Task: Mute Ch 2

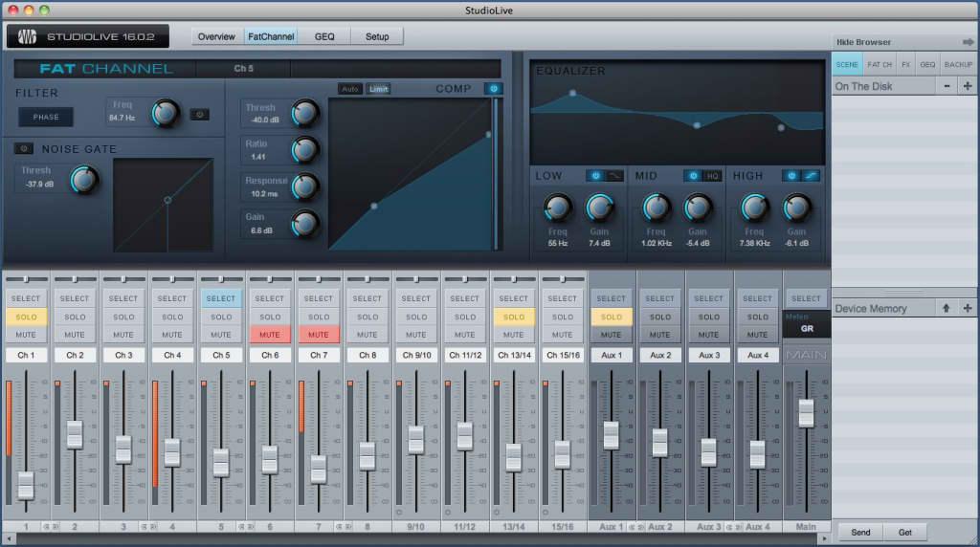Action: click(x=75, y=335)
